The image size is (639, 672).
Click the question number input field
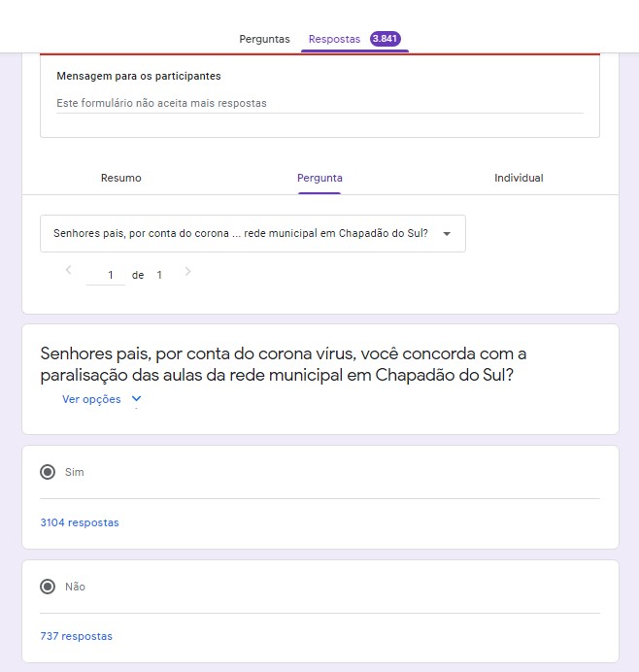(x=106, y=275)
